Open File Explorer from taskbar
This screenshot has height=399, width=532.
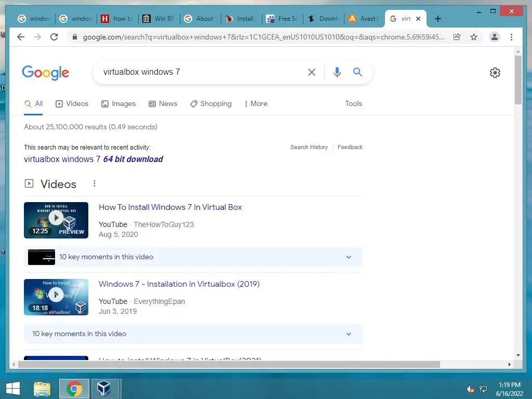[x=42, y=389]
